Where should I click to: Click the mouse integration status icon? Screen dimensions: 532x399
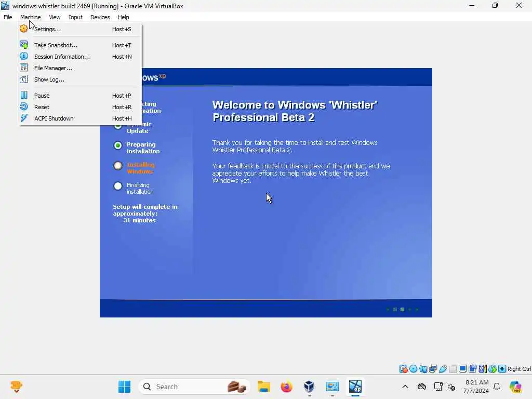pos(493,369)
